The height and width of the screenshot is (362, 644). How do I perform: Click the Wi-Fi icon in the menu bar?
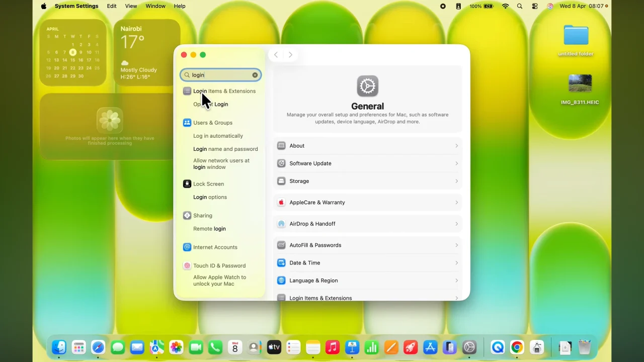pyautogui.click(x=506, y=6)
